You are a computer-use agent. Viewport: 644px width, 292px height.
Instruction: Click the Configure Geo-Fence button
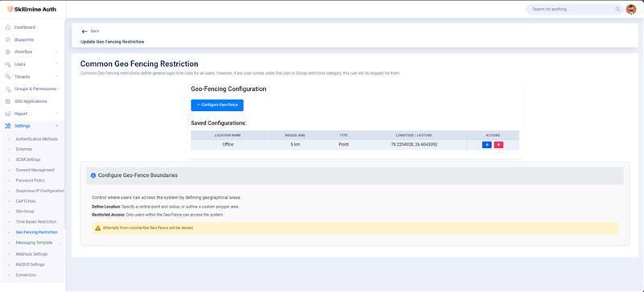tap(217, 105)
